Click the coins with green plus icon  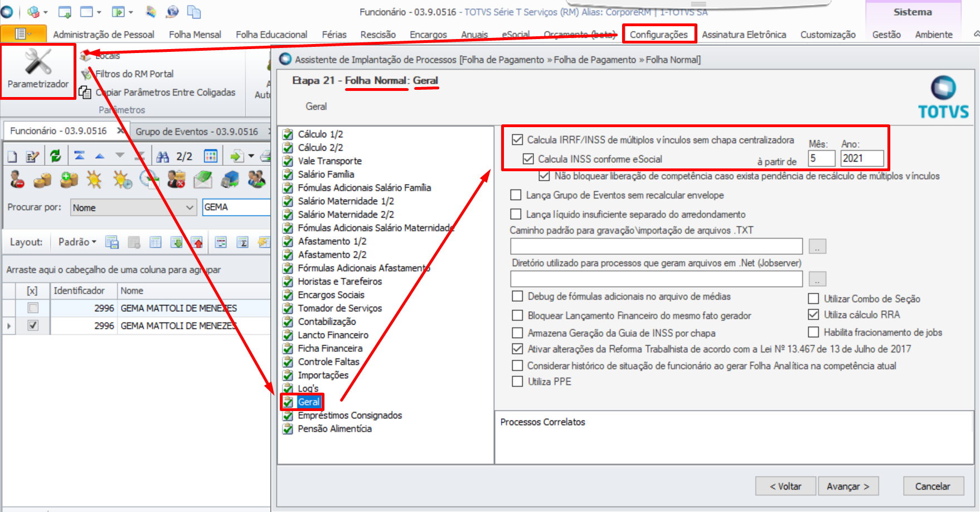[x=69, y=180]
